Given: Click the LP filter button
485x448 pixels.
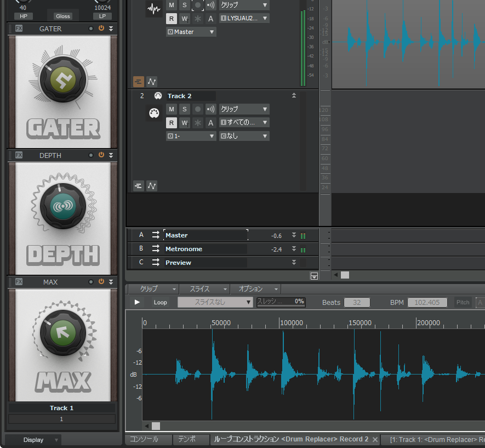Looking at the screenshot, I should [102, 16].
